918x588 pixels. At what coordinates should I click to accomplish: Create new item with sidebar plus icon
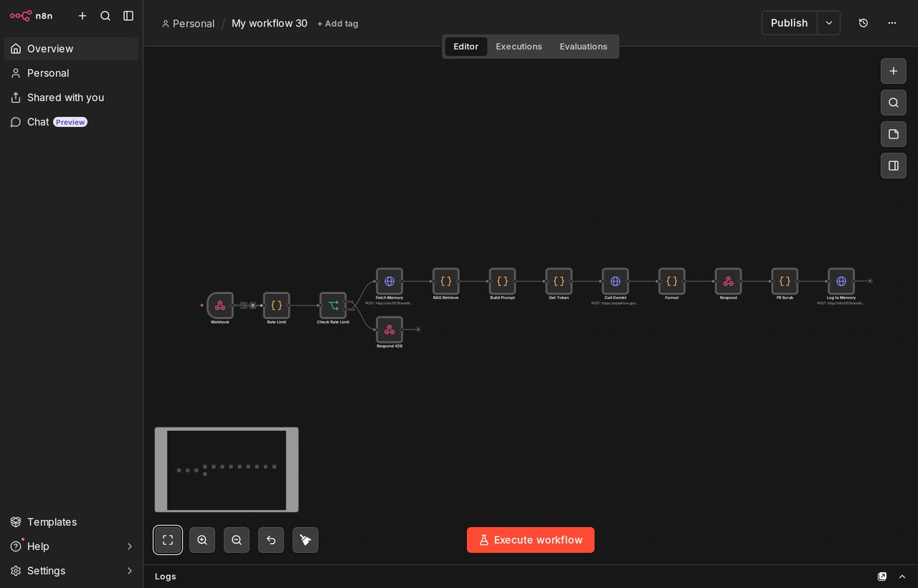[x=82, y=16]
